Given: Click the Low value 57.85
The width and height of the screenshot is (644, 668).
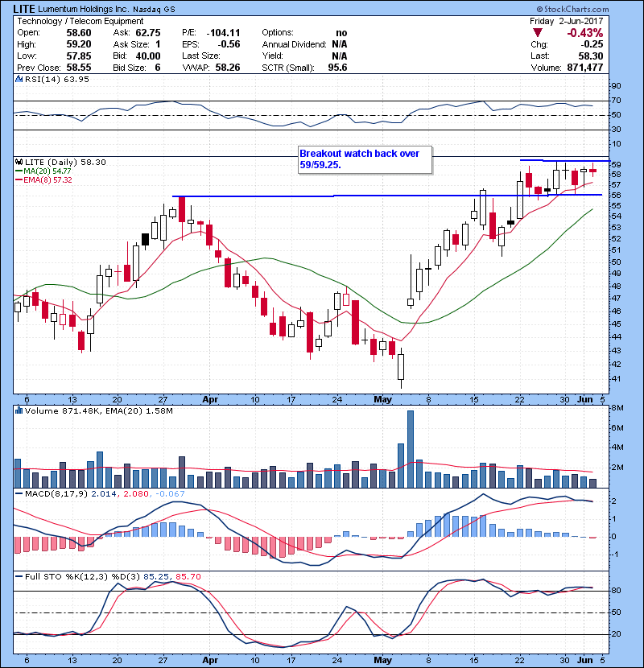Looking at the screenshot, I should click(x=79, y=56).
